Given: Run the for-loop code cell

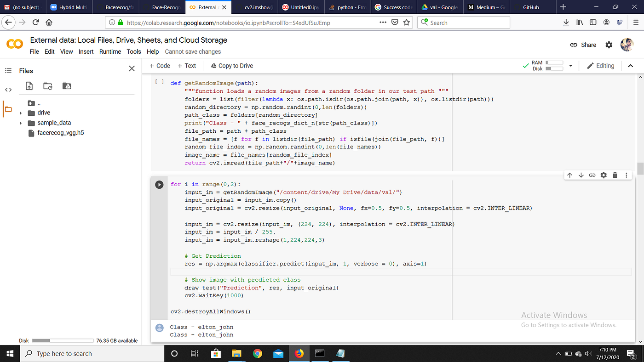Looking at the screenshot, I should 159,184.
